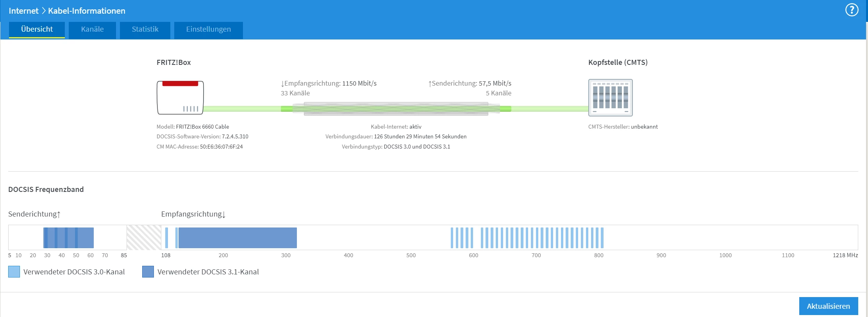The width and height of the screenshot is (868, 317).
Task: Click the upstream DOCSIS 3.1 frequency block
Action: click(68, 238)
